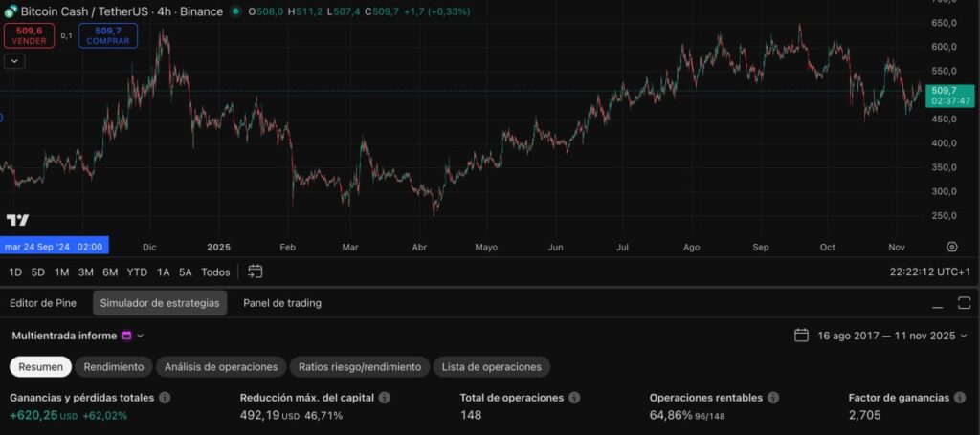Collapse the chart legend chevron

click(14, 61)
